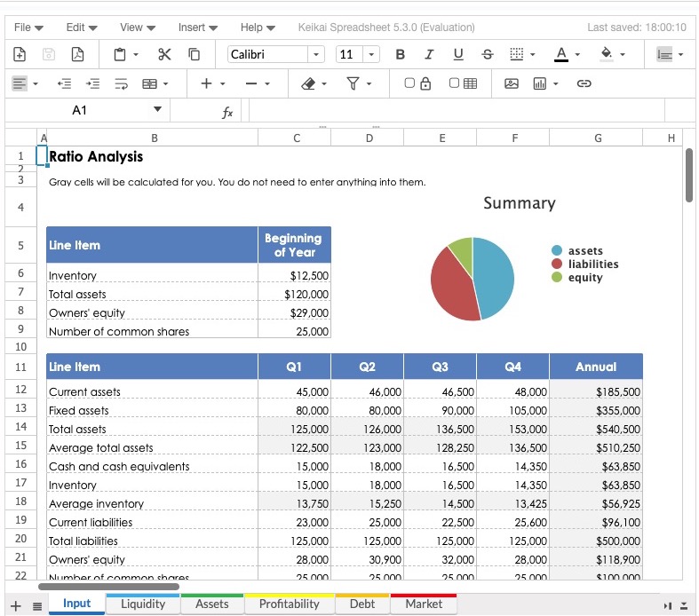The height and width of the screenshot is (616, 699).
Task: Switch to the Debt sheet tab
Action: [x=362, y=604]
